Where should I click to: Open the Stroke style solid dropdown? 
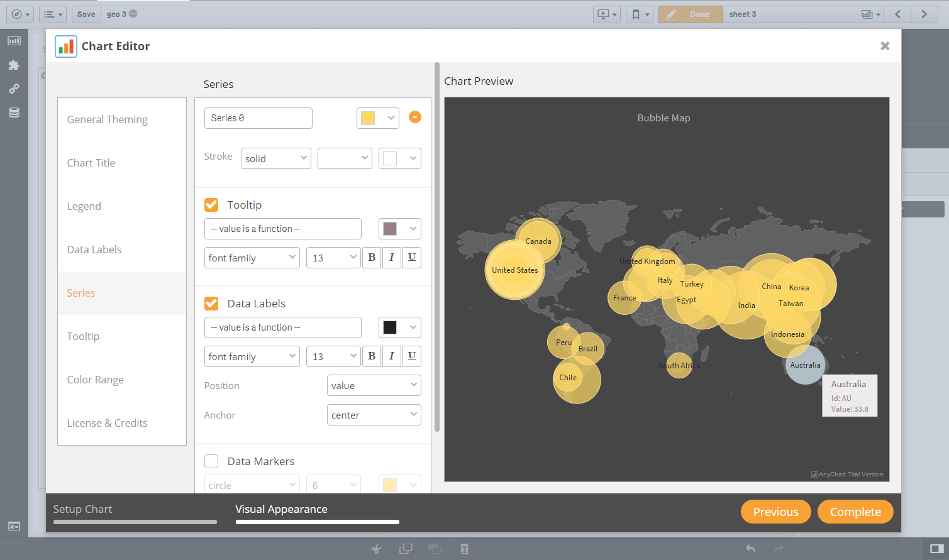[x=275, y=158]
